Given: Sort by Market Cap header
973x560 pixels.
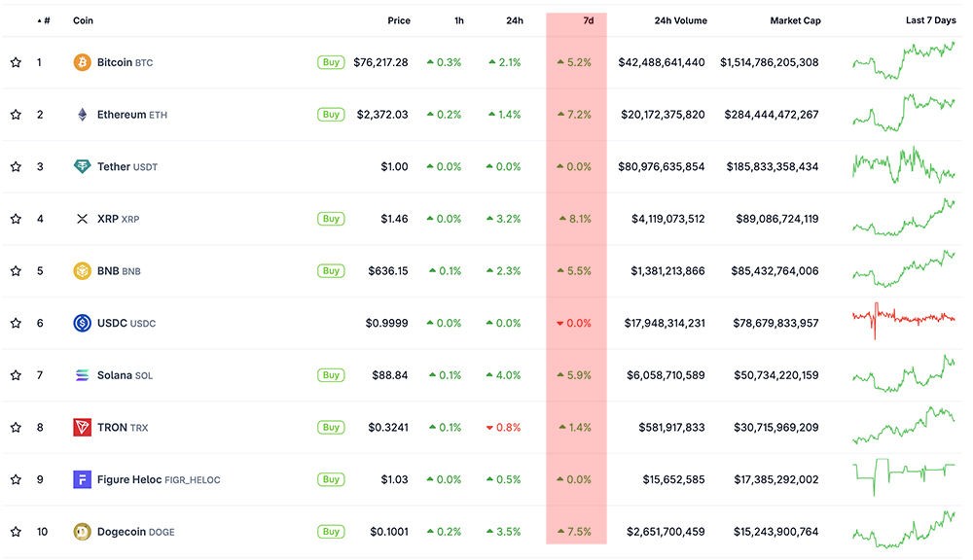Looking at the screenshot, I should 795,19.
